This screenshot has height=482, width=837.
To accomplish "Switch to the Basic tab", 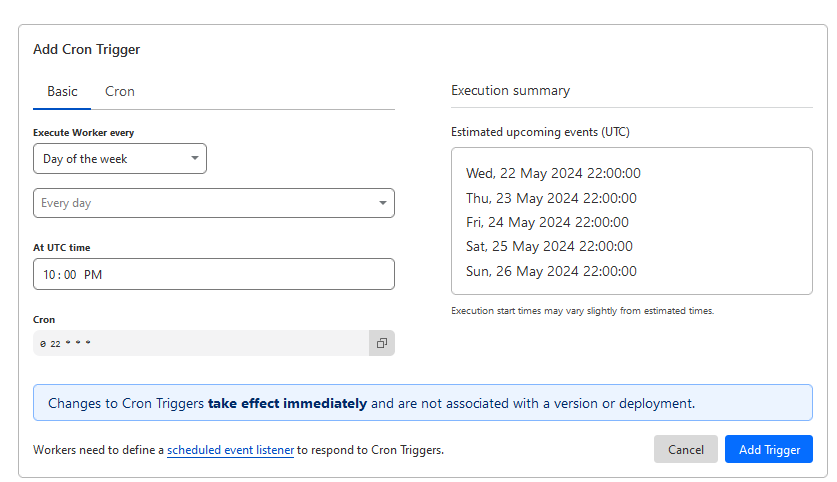I will coord(62,91).
